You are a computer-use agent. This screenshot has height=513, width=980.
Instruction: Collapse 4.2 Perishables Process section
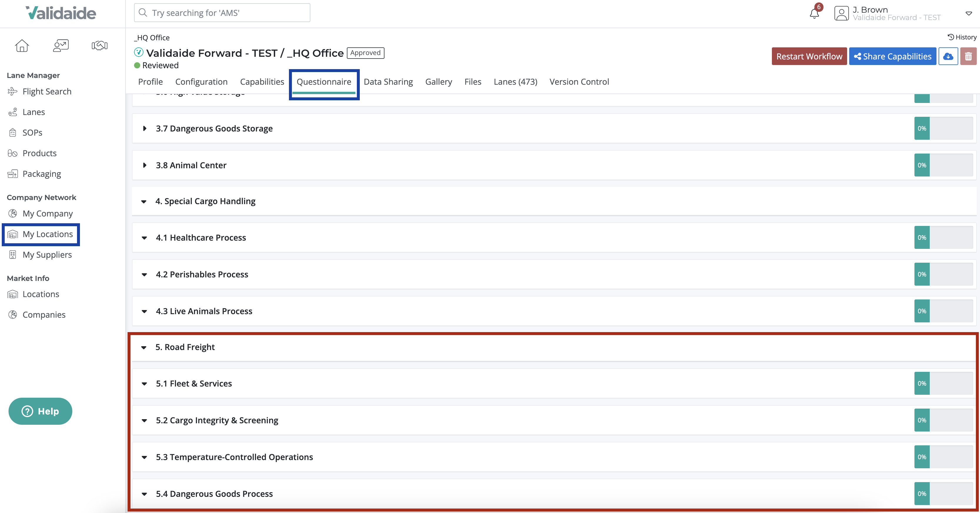coord(144,274)
